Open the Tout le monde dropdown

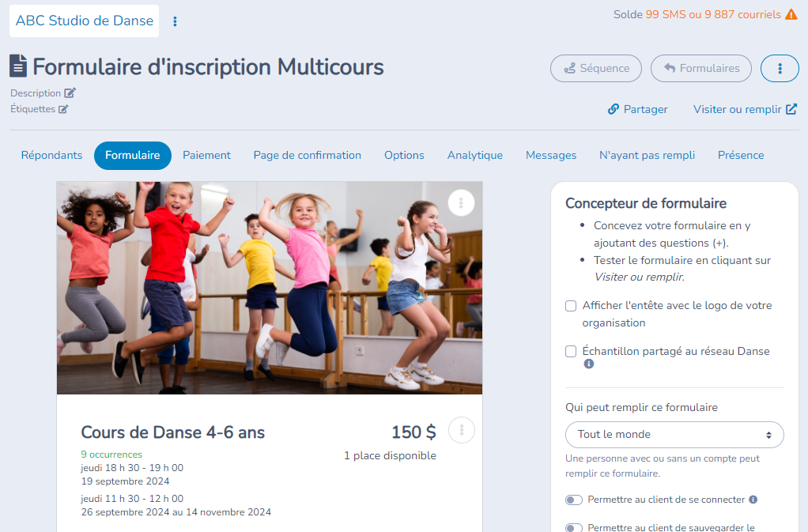tap(674, 435)
